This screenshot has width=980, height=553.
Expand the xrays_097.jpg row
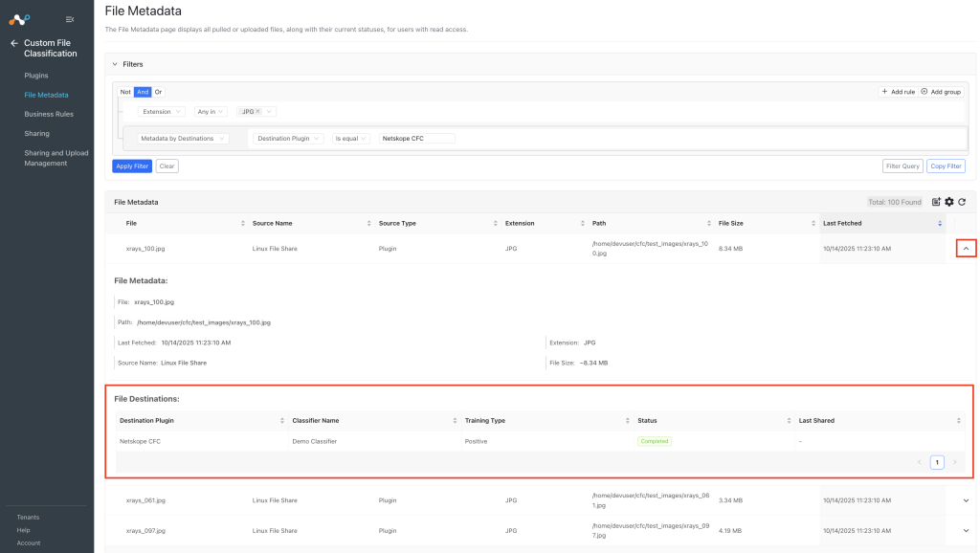click(967, 530)
